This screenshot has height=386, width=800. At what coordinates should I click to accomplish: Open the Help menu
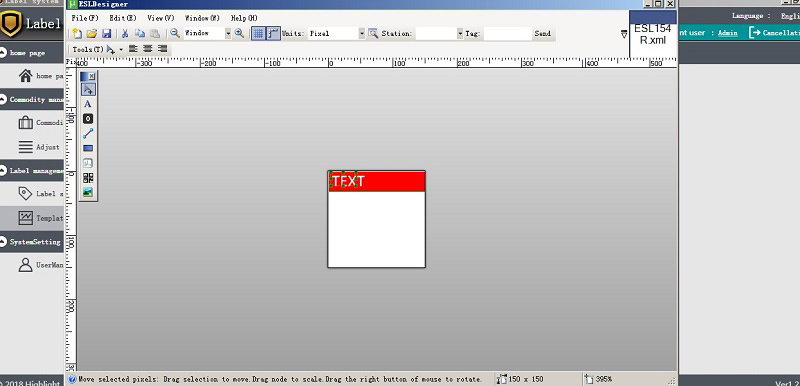pyautogui.click(x=244, y=18)
